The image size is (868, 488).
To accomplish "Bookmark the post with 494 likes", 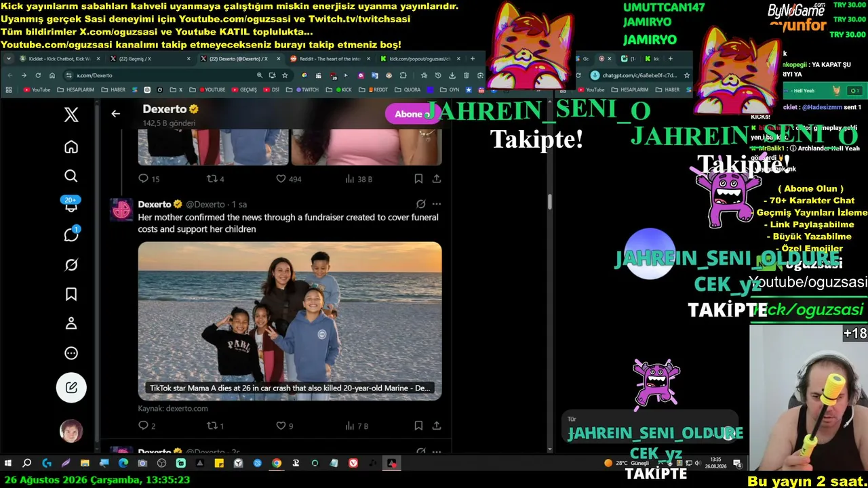I will pyautogui.click(x=418, y=179).
